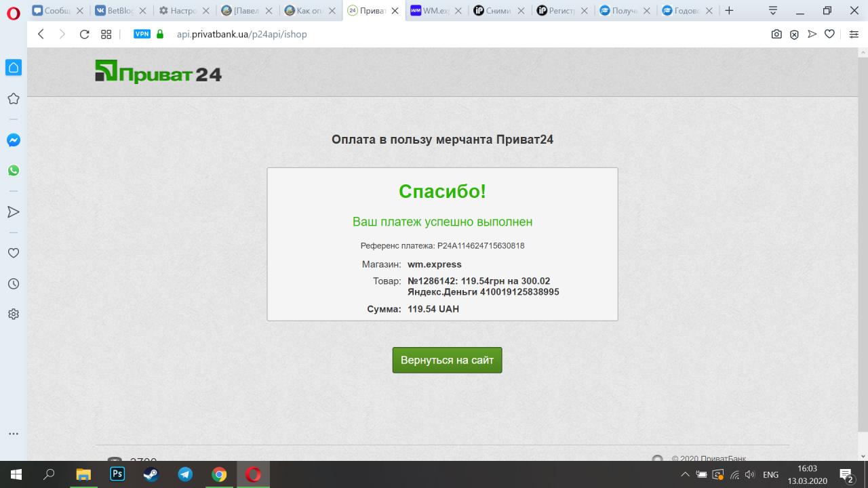Viewport: 868px width, 488px height.
Task: Open a new tab with plus button
Action: click(x=729, y=11)
